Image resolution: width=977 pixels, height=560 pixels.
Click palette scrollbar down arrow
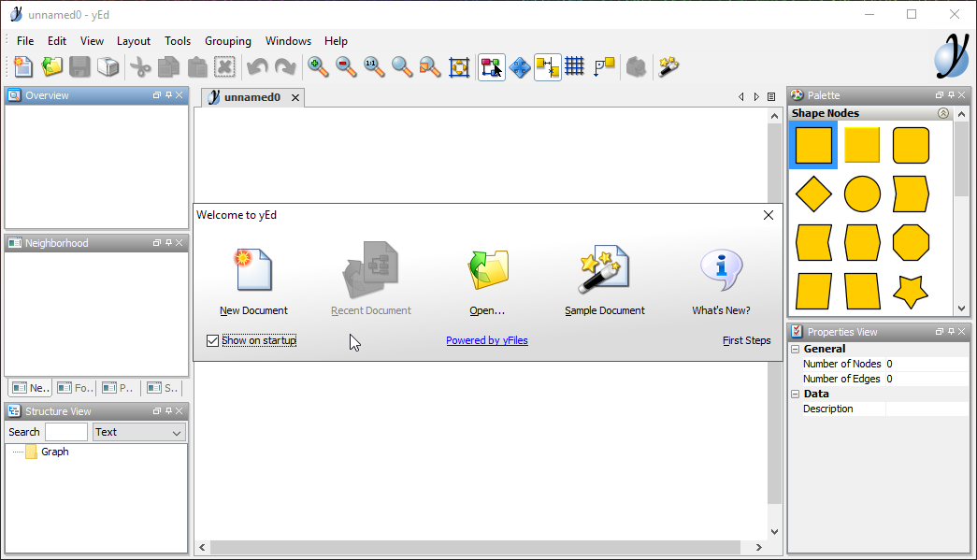(x=961, y=309)
